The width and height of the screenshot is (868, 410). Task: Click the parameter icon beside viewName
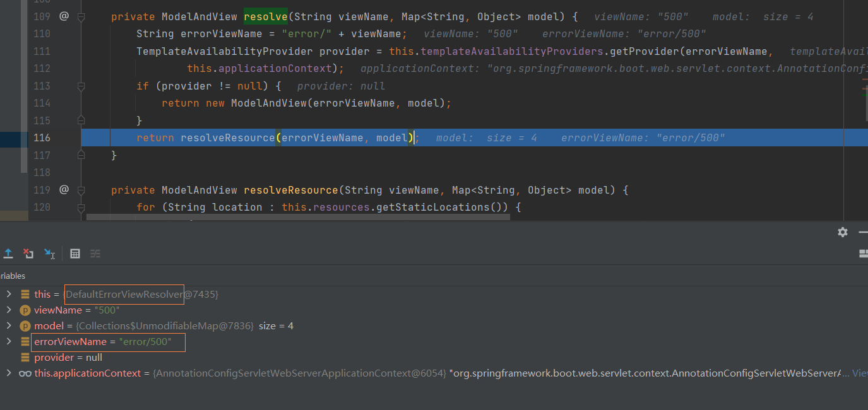[x=25, y=310]
